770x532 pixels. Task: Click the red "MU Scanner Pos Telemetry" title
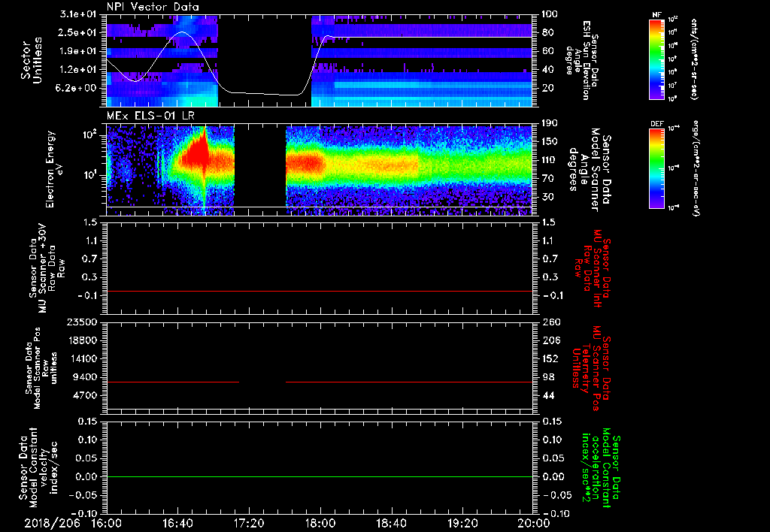[593, 368]
